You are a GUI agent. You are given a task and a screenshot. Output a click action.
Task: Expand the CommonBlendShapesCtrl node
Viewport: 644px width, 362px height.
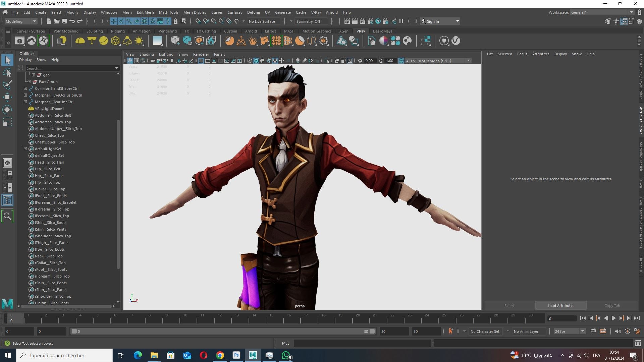coord(25,88)
